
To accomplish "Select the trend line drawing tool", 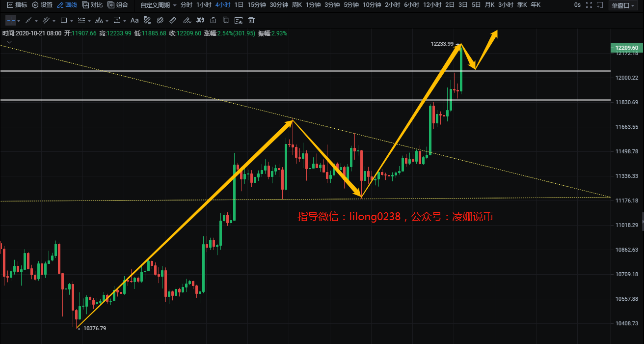I will pos(28,21).
